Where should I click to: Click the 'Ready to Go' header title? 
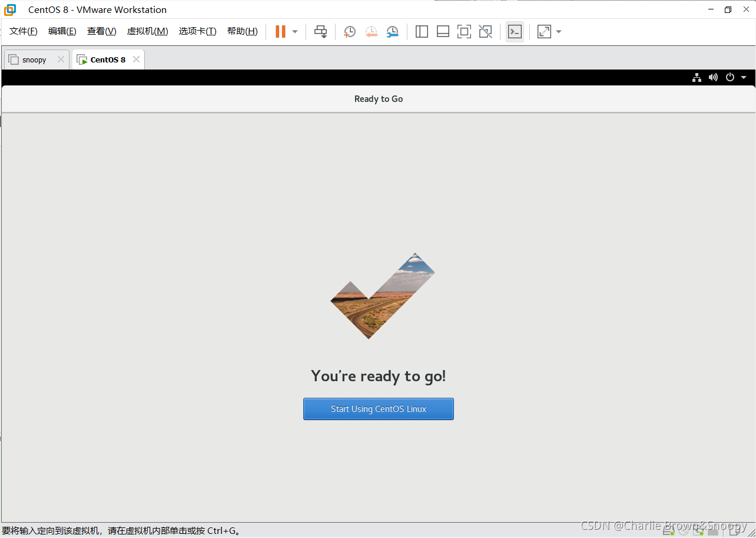tap(379, 99)
